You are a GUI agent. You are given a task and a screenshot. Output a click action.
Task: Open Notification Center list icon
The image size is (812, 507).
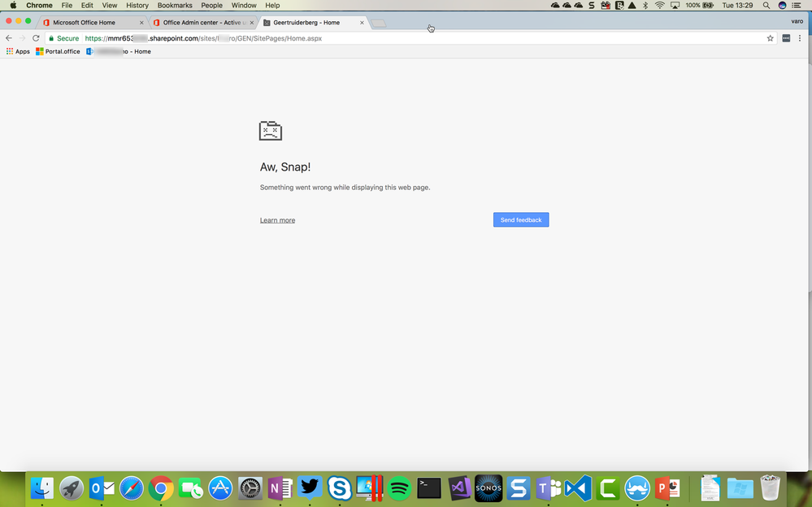tap(797, 5)
